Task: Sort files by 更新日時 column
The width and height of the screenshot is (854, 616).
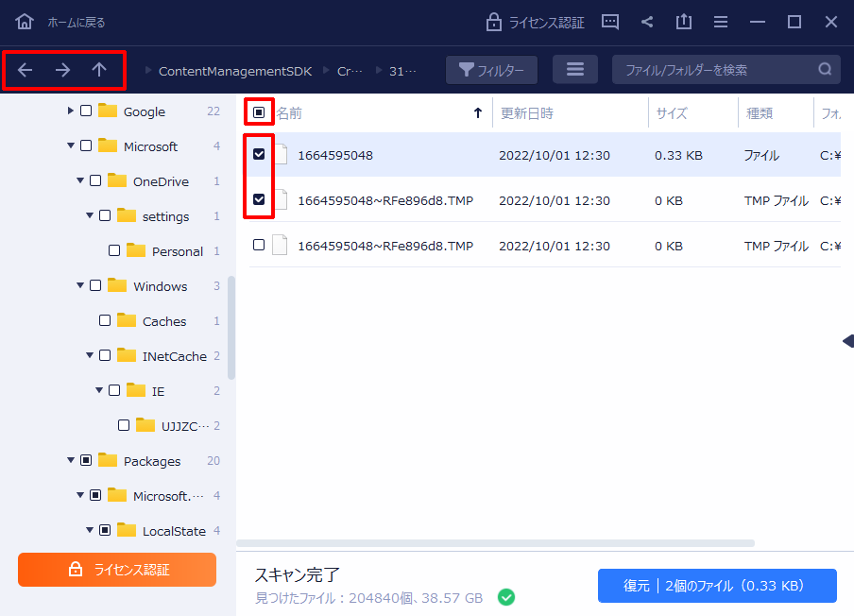Action: pos(527,113)
